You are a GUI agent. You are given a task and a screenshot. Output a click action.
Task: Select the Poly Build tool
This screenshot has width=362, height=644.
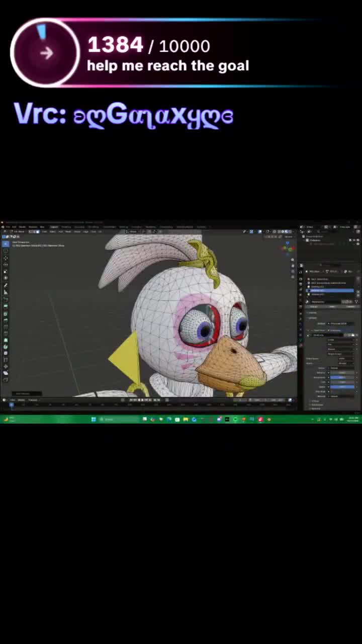[6, 340]
